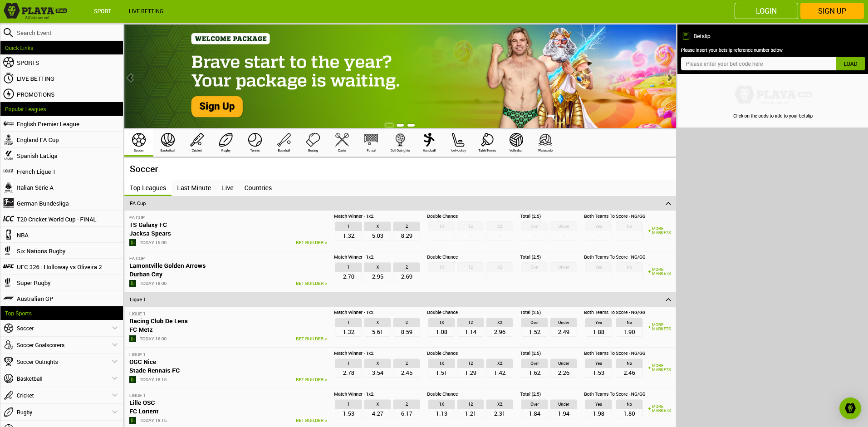Select the Darts sport icon
Screen dimensions: 868x427
click(342, 142)
